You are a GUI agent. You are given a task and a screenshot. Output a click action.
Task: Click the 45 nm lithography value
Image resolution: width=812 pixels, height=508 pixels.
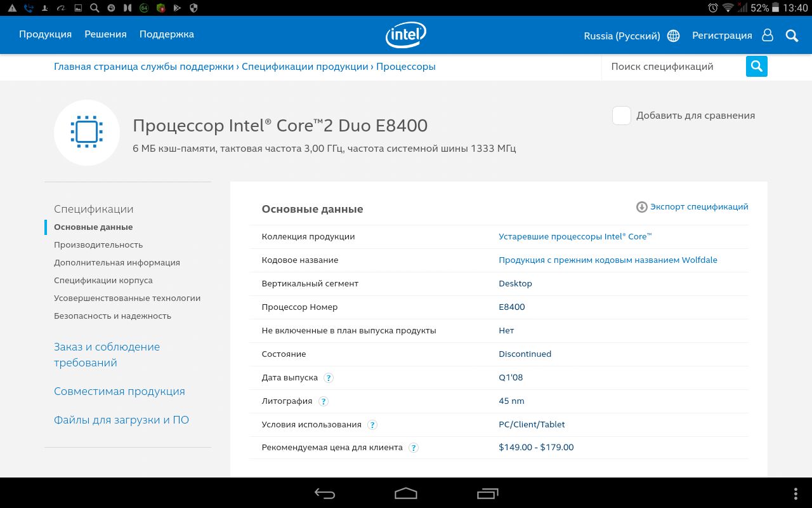click(511, 401)
